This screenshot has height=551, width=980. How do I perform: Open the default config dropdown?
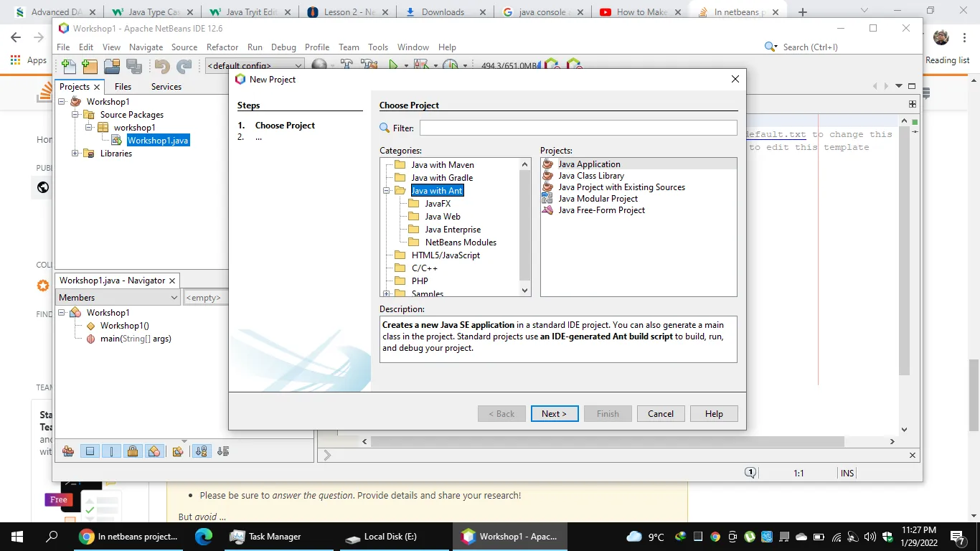pyautogui.click(x=255, y=66)
